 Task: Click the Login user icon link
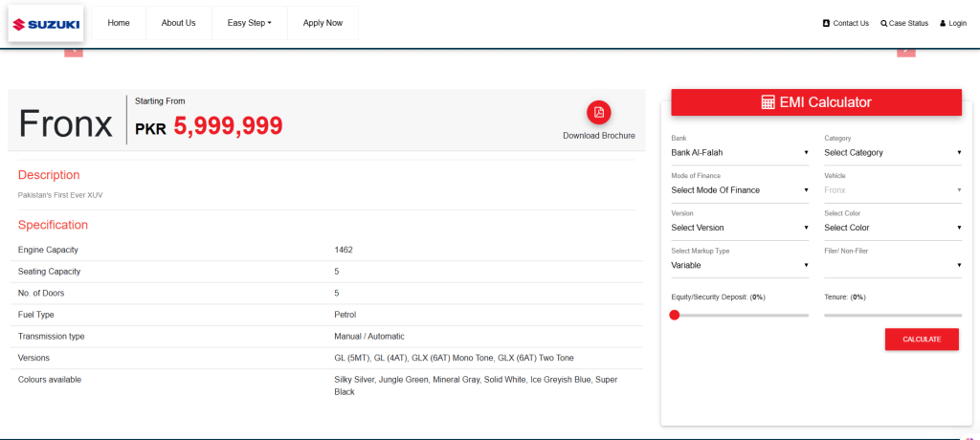point(953,23)
